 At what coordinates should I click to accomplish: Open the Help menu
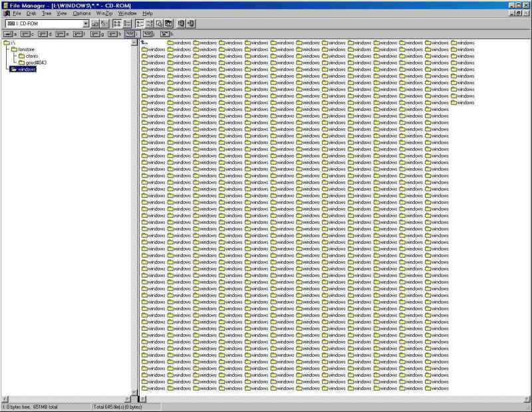click(148, 13)
